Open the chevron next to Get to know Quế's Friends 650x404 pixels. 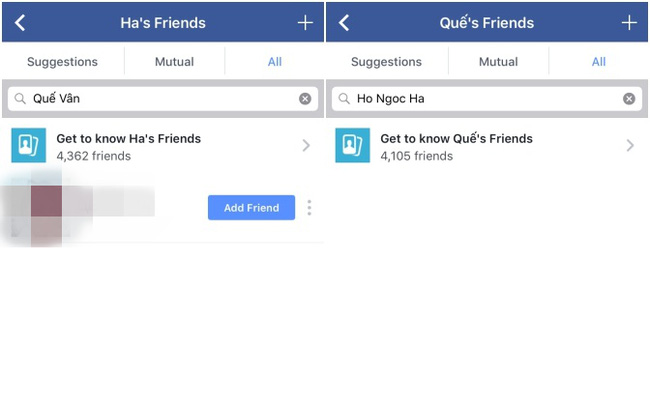click(630, 145)
